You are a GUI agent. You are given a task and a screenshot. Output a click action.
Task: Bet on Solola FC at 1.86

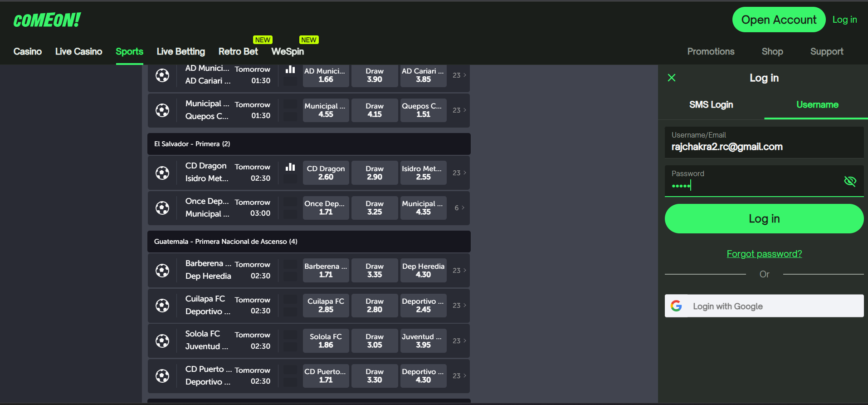[326, 341]
